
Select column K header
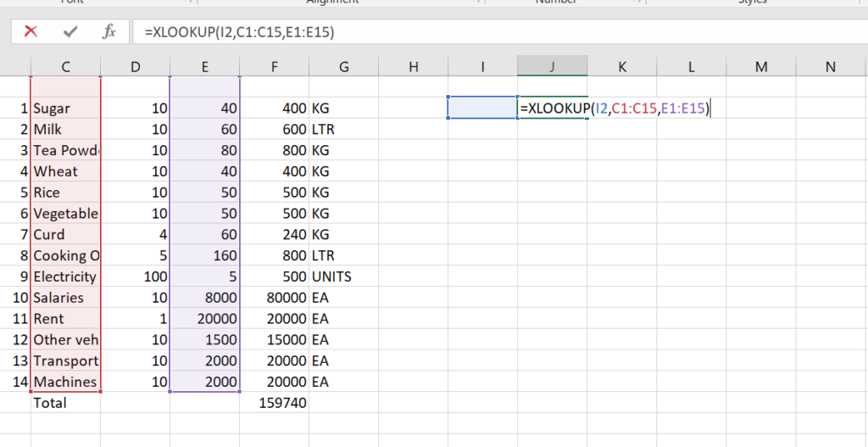point(621,67)
